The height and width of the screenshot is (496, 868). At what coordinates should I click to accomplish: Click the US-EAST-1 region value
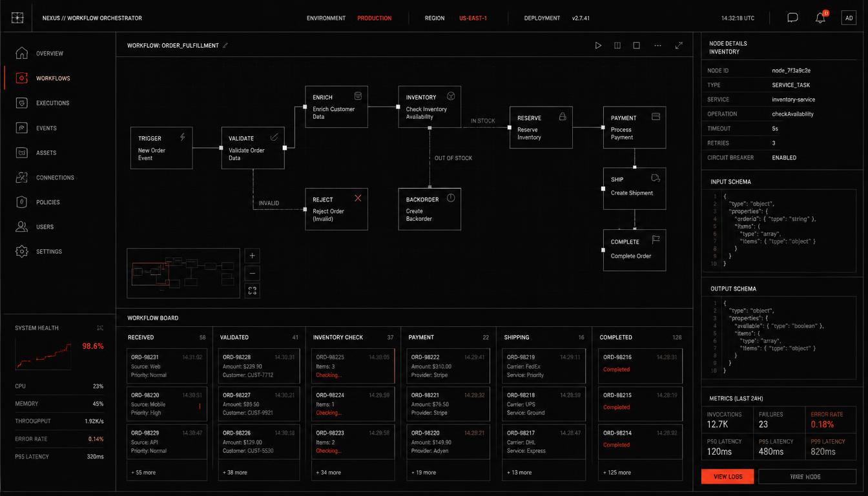pos(473,18)
